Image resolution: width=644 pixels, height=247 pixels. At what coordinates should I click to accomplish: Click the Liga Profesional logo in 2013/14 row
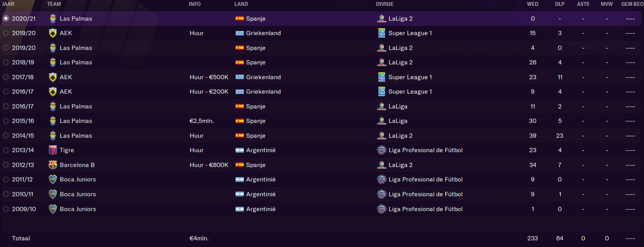[x=382, y=150]
